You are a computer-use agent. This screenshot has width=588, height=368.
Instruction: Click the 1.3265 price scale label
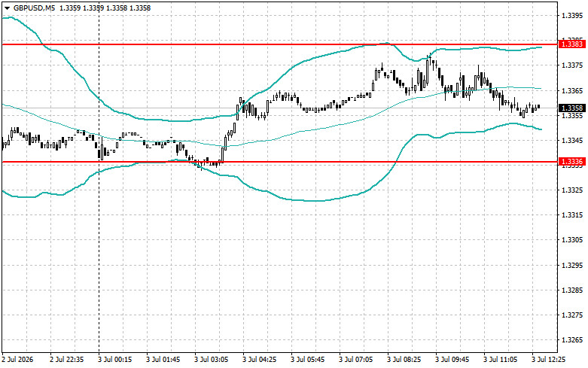tap(572, 340)
